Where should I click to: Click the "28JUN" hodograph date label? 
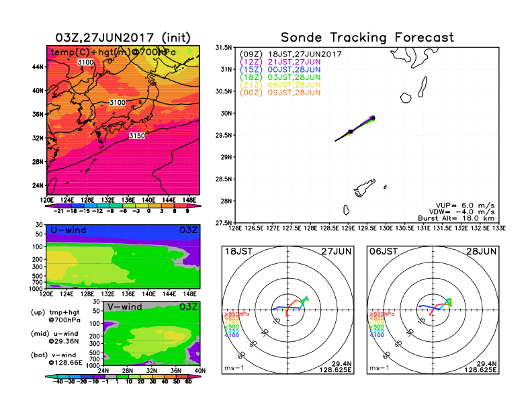[x=481, y=251]
